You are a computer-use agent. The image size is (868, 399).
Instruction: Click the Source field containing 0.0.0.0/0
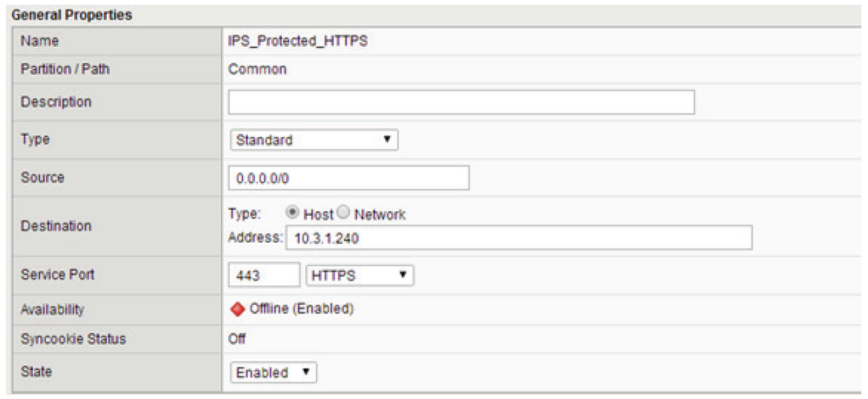click(x=349, y=178)
